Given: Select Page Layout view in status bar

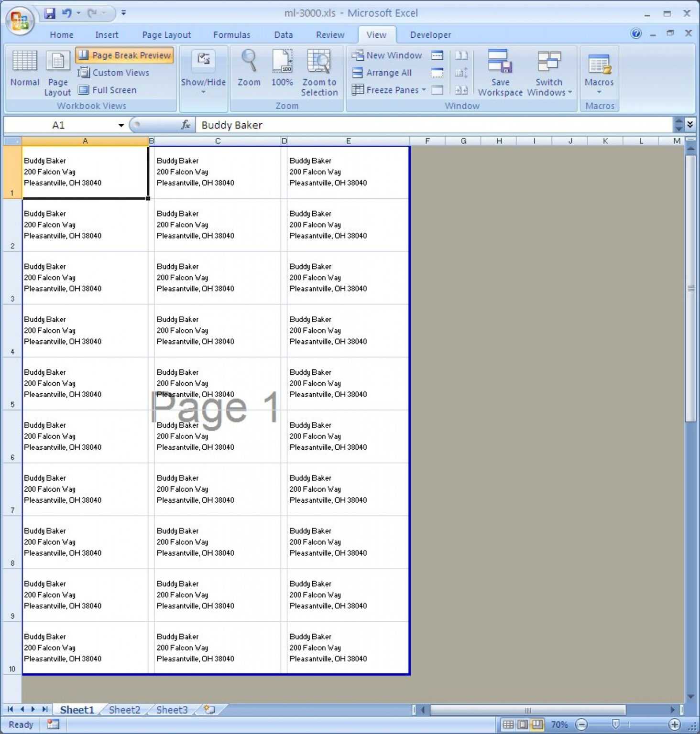Looking at the screenshot, I should (521, 724).
